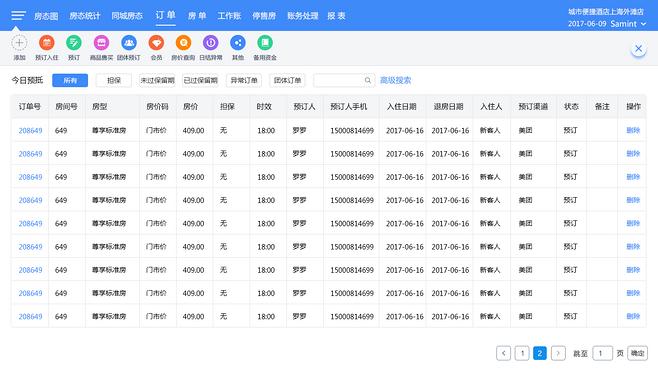658x372 pixels.
Task: Go to previous page arrow
Action: pyautogui.click(x=504, y=353)
